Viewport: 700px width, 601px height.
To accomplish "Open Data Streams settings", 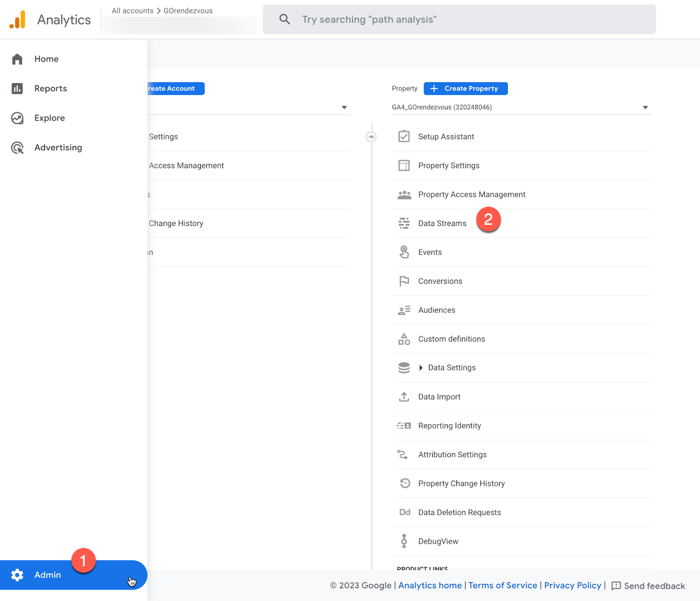I will pos(521,223).
